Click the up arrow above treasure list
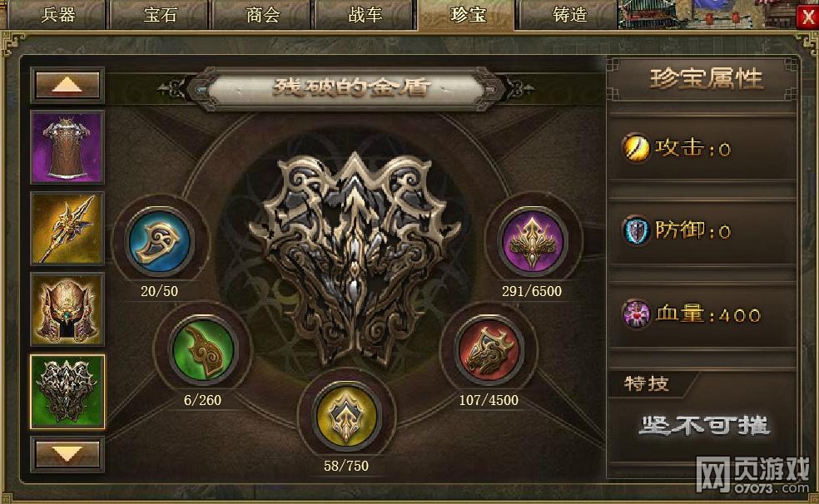819x504 pixels. [67, 85]
